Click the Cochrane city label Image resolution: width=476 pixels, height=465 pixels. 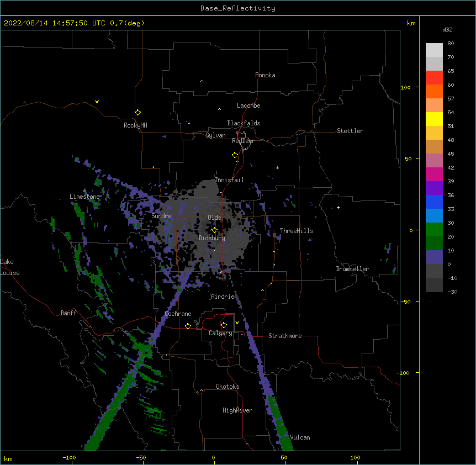pos(178,314)
